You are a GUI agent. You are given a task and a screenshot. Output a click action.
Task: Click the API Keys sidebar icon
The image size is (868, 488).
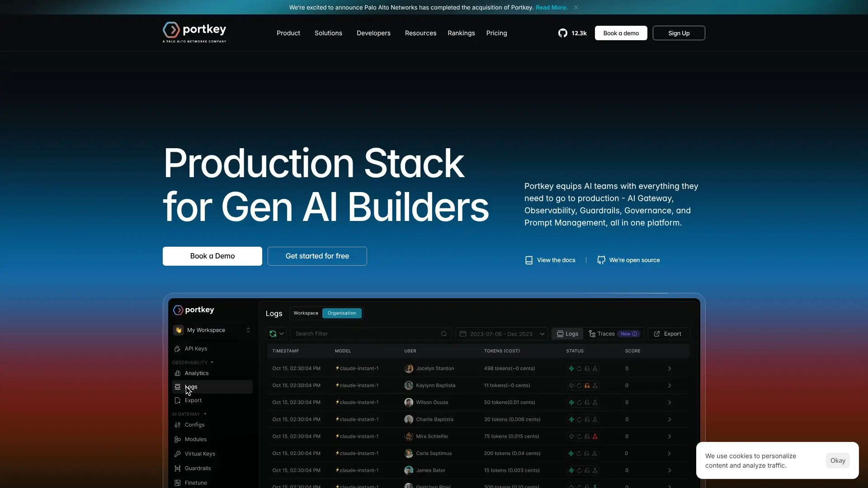pos(177,349)
